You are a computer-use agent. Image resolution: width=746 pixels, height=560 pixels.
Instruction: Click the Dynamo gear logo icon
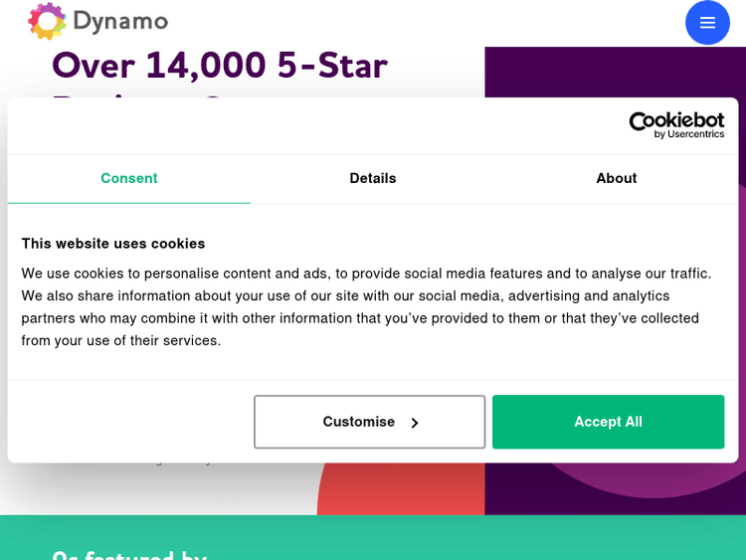tap(47, 21)
